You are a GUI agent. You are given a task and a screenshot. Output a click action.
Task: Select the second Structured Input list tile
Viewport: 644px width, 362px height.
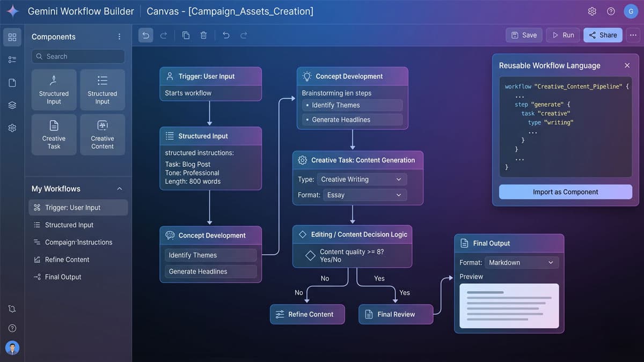click(x=103, y=90)
